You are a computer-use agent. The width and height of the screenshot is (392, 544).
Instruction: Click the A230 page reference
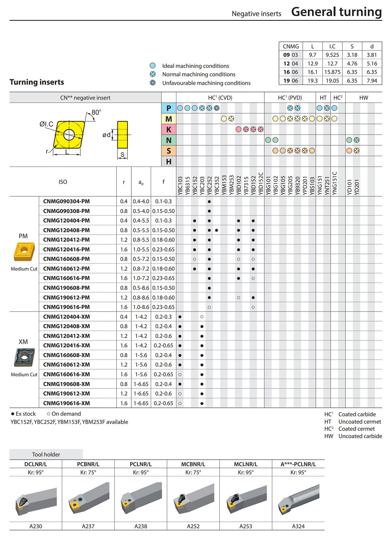click(x=36, y=526)
